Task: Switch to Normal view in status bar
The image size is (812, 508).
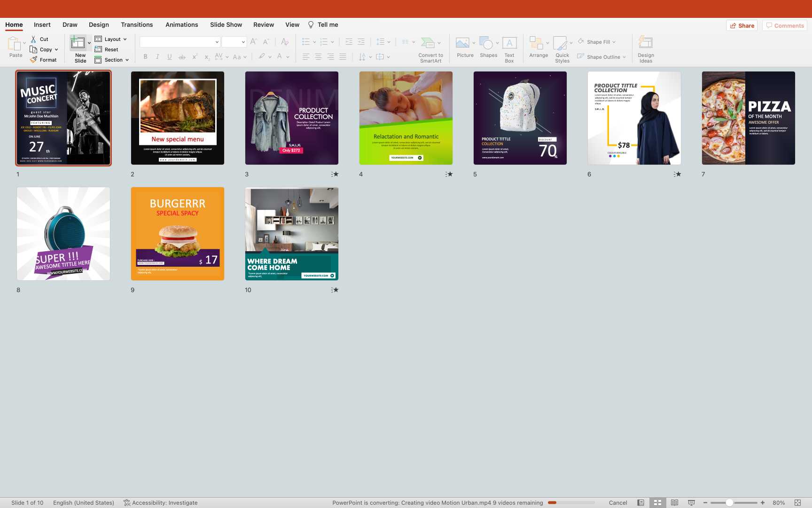Action: tap(640, 503)
